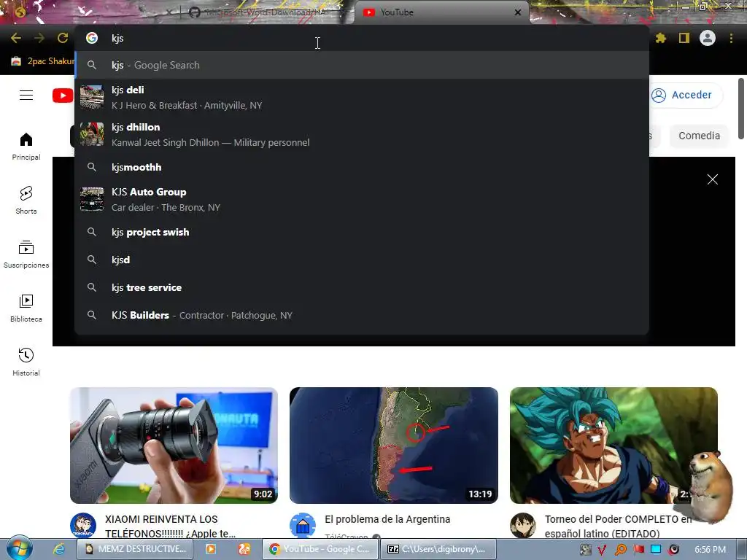Click the YouTube page vertical scrollbar

(x=741, y=109)
